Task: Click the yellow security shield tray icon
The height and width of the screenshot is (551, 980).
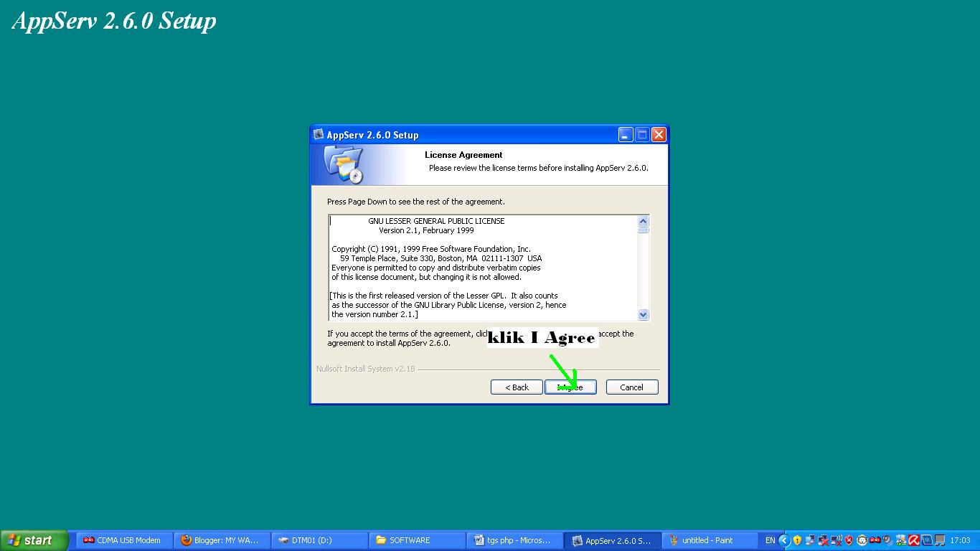Action: coord(797,540)
